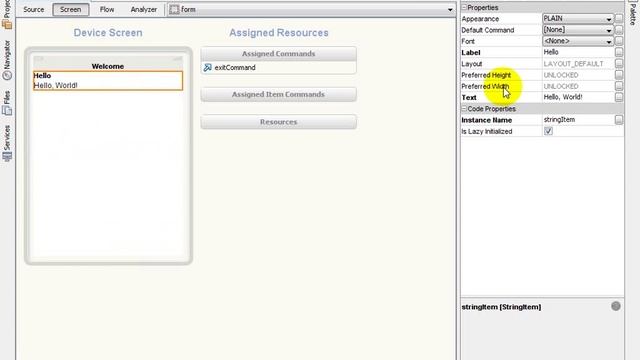Click the Assigned Commands header
The image size is (640, 360).
[278, 53]
